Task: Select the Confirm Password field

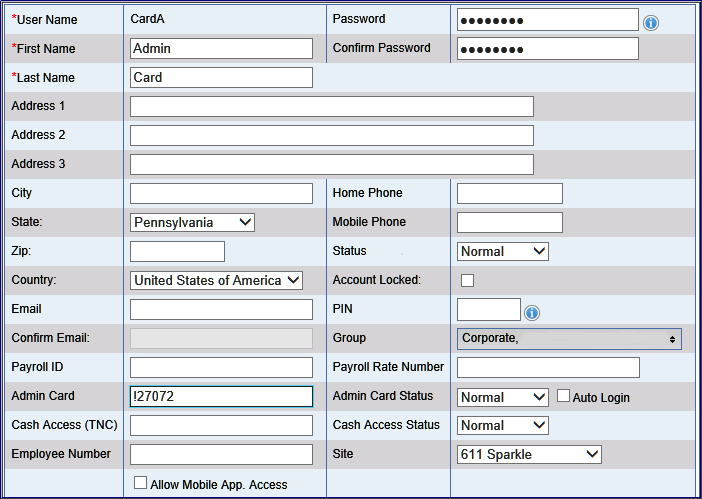Action: pos(547,48)
